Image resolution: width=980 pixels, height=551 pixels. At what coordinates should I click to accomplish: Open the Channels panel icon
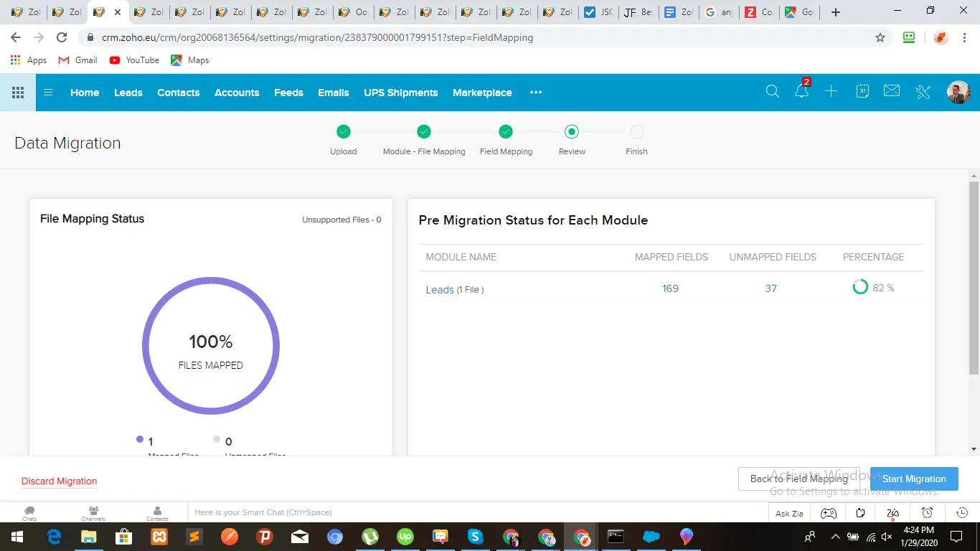tap(93, 512)
